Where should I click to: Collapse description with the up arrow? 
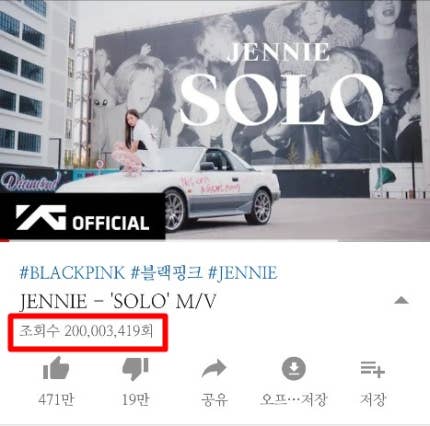click(x=401, y=301)
